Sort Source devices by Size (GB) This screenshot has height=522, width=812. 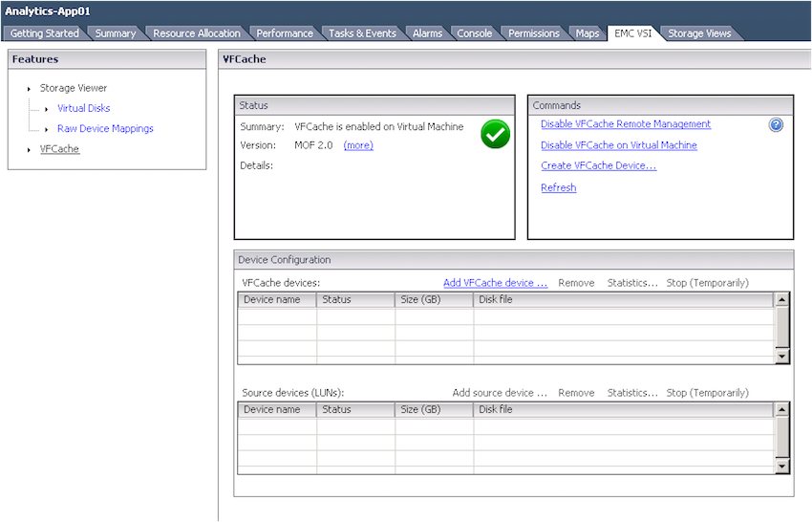(434, 409)
